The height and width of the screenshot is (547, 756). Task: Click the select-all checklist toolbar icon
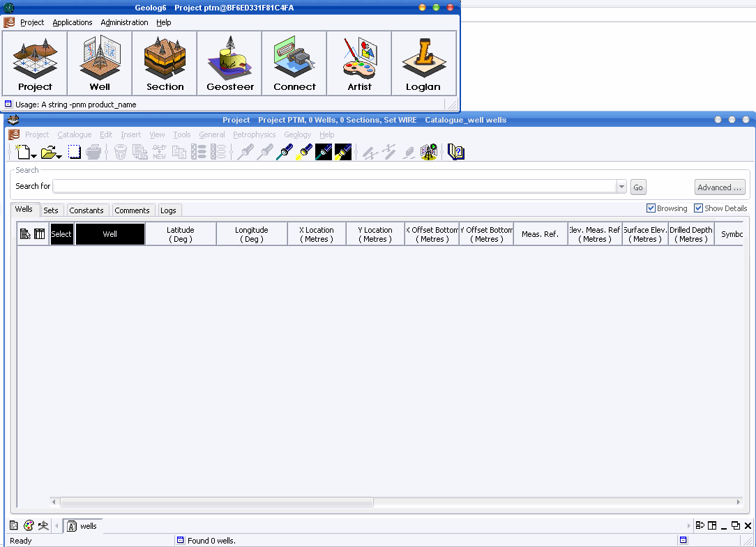coord(199,153)
